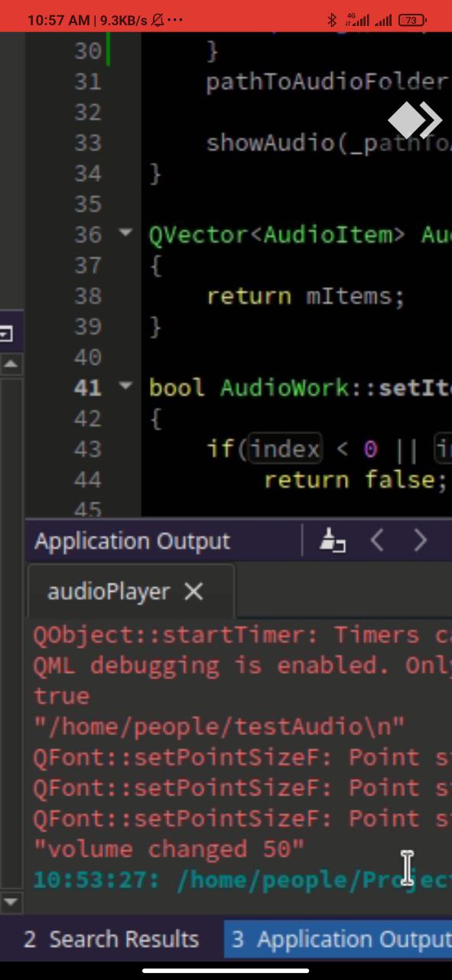This screenshot has height=980, width=452.
Task: Tap the muted bell icon in the status bar
Action: click(x=157, y=21)
